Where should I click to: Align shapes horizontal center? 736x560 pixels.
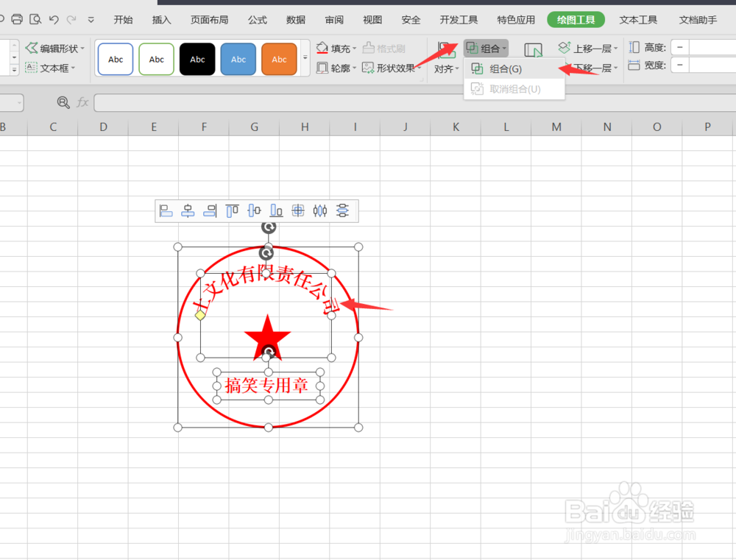click(188, 210)
